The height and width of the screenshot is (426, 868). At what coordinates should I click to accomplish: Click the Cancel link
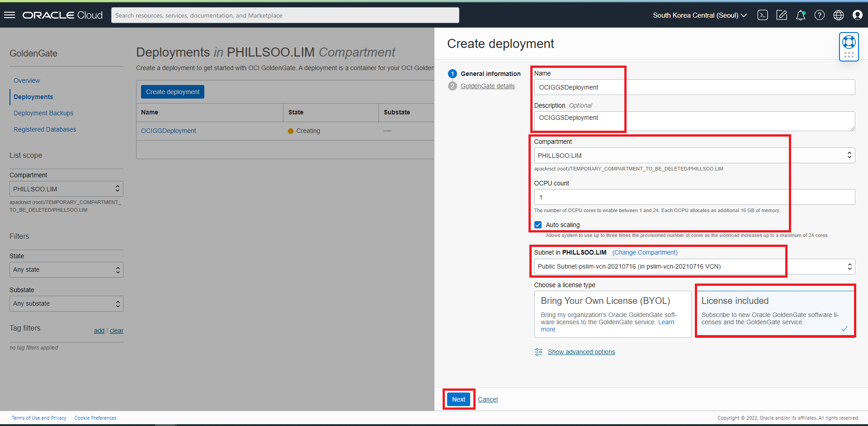488,399
